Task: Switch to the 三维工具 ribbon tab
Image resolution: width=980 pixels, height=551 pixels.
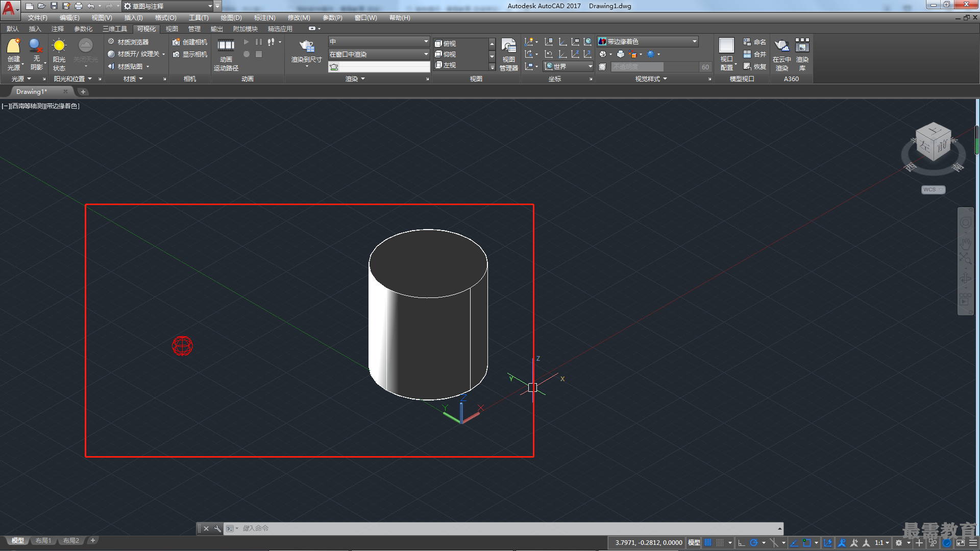Action: [115, 29]
